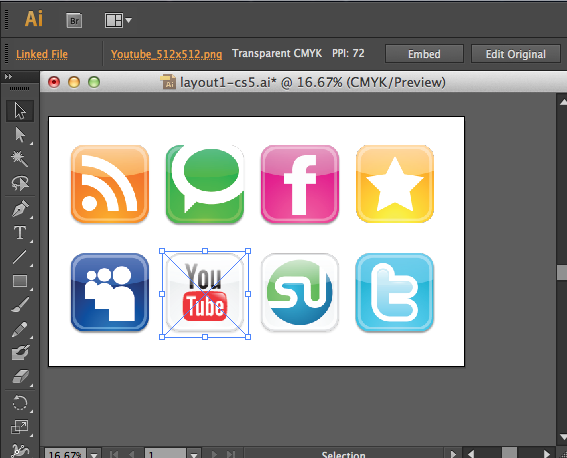Click the blue Twitter icon
This screenshot has width=567, height=458.
395,292
